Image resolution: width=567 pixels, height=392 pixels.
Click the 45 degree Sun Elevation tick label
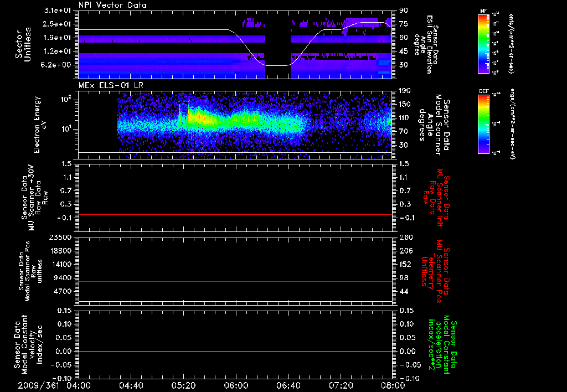point(404,51)
